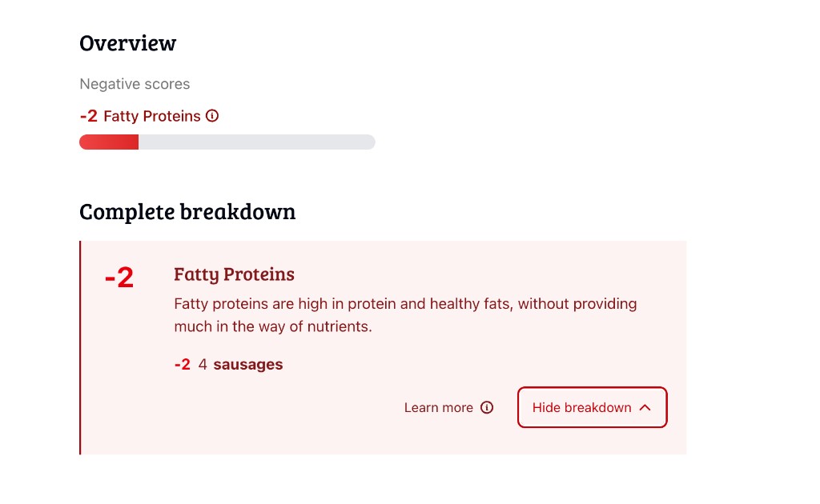The height and width of the screenshot is (504, 820).
Task: Click the gray unfilled part of score bar
Action: (256, 142)
